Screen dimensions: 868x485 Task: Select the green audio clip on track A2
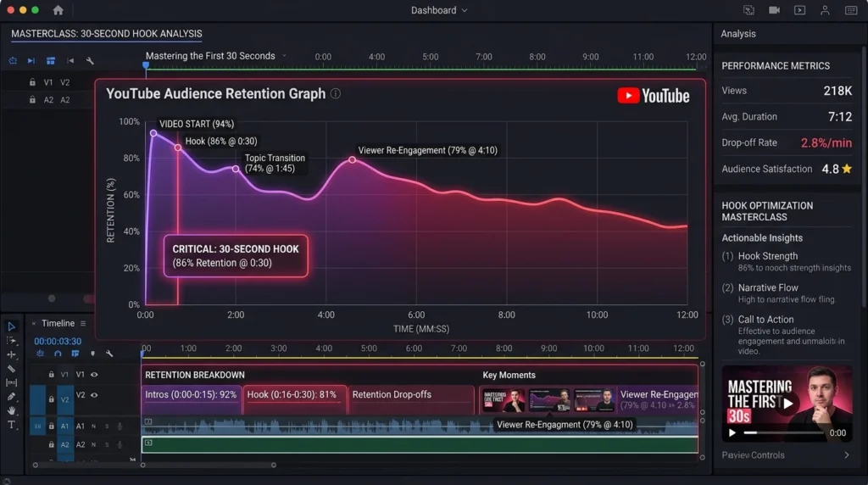click(420, 444)
